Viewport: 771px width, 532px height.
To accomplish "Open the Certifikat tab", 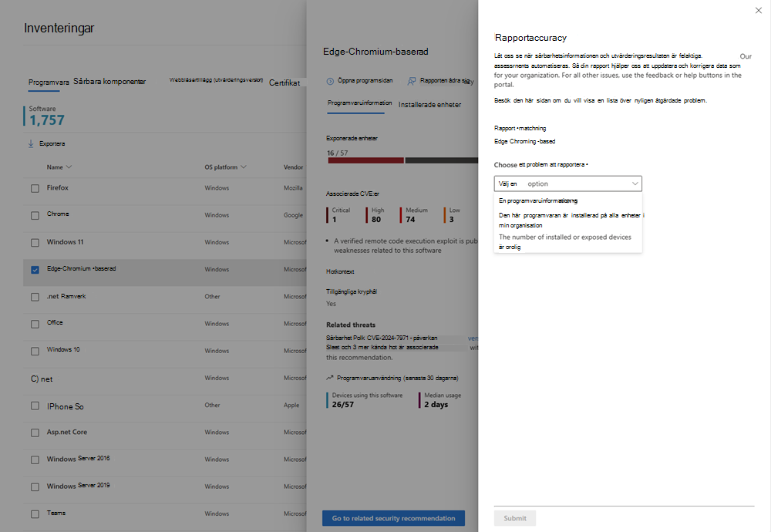I will pos(284,82).
